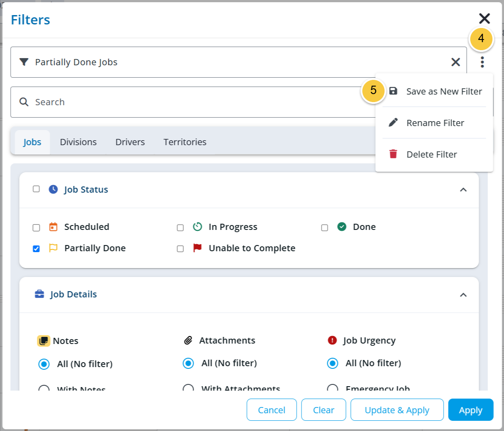504x431 pixels.
Task: Check the Job Status select-all checkbox
Action: pos(36,189)
